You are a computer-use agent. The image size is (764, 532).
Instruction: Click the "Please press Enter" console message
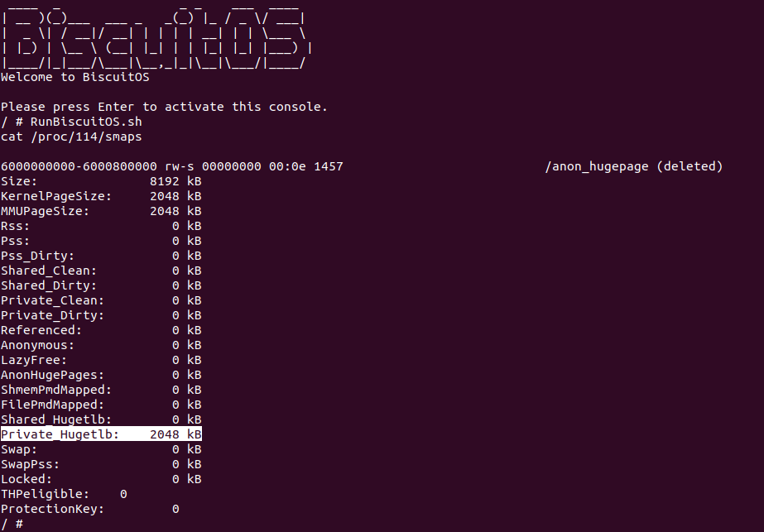(164, 107)
